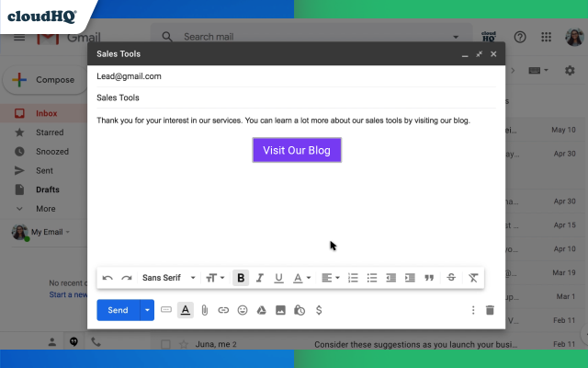Open the main menu hamburger icon

coord(19,37)
